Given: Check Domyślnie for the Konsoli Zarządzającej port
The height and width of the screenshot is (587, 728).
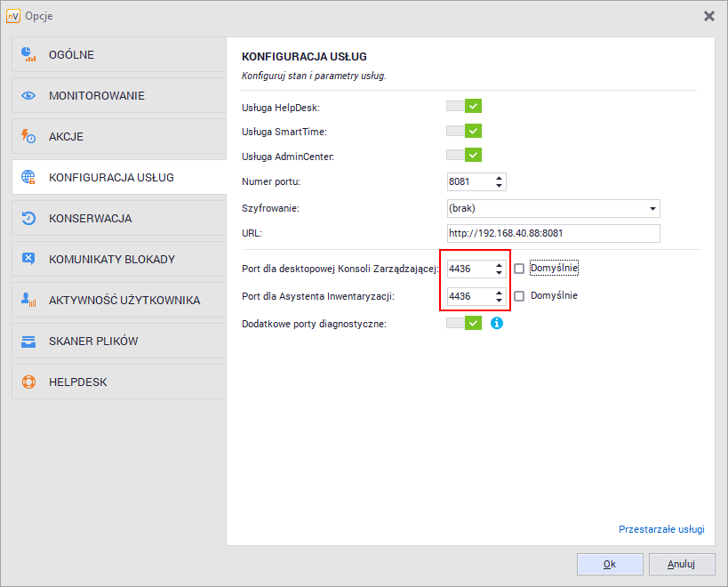Looking at the screenshot, I should click(519, 269).
